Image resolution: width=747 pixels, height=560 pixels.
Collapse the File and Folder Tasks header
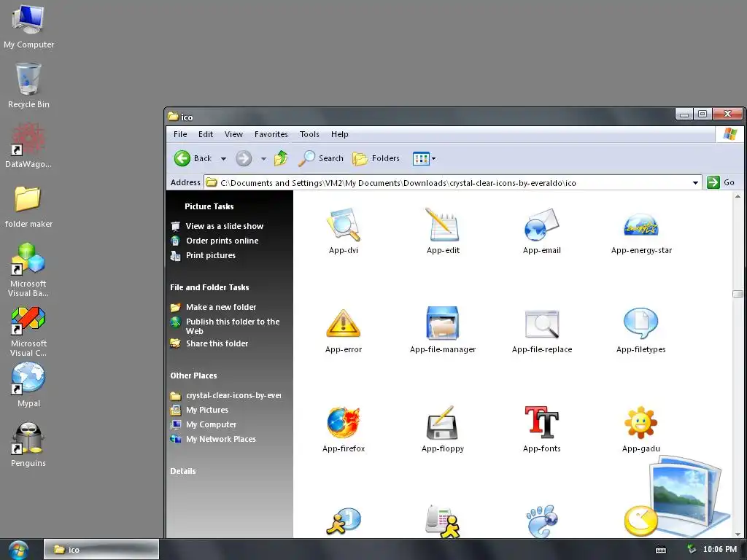(209, 287)
